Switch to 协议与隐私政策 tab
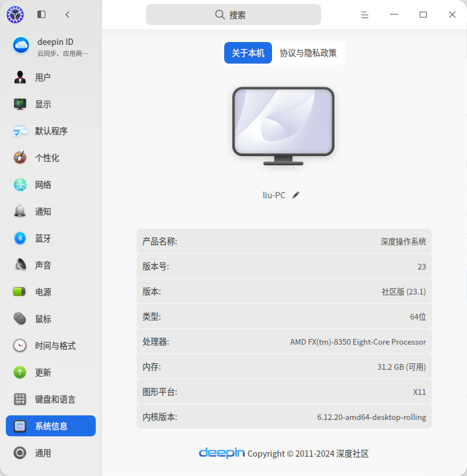 308,53
